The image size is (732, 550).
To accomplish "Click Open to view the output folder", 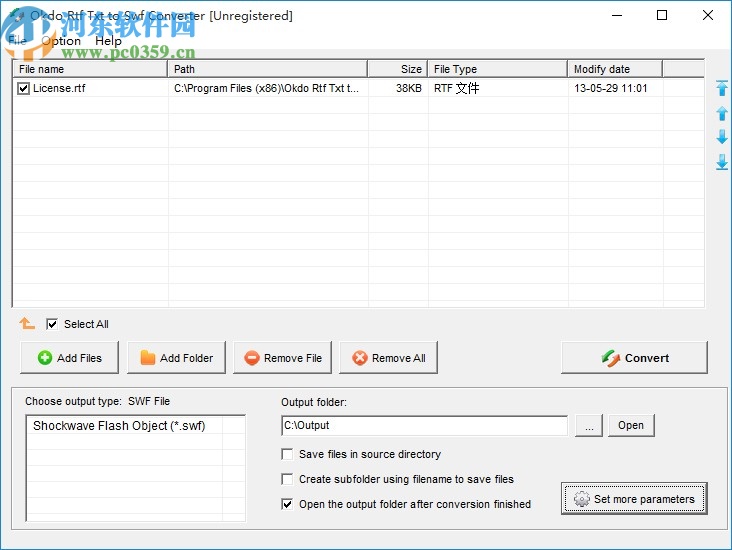I will coord(631,425).
